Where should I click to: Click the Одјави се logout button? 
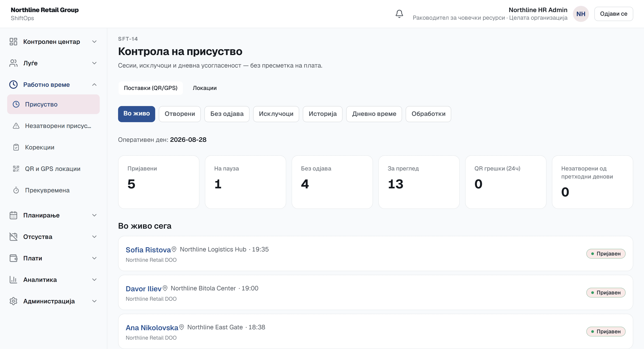click(x=614, y=14)
